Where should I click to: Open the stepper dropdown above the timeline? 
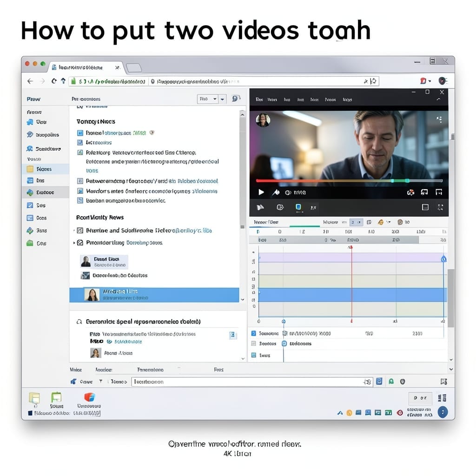[x=356, y=222]
